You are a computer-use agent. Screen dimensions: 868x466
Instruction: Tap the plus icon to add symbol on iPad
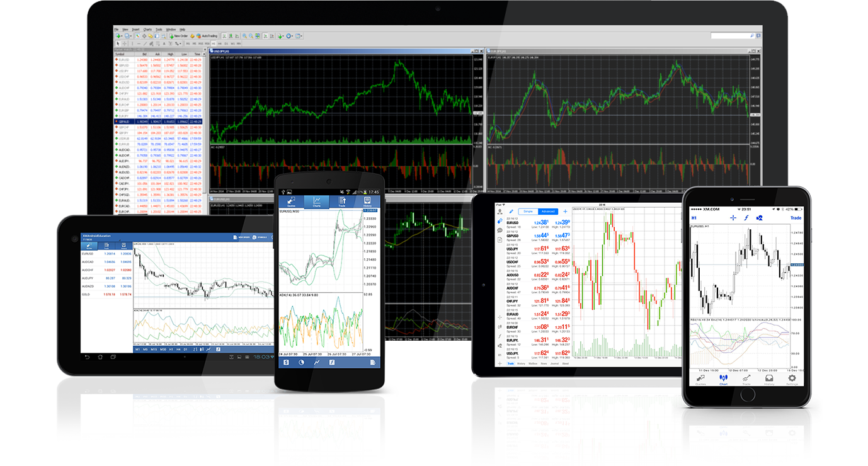564,211
